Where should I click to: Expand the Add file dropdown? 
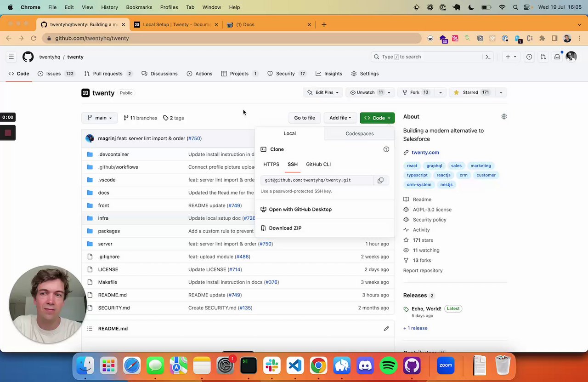tap(340, 118)
